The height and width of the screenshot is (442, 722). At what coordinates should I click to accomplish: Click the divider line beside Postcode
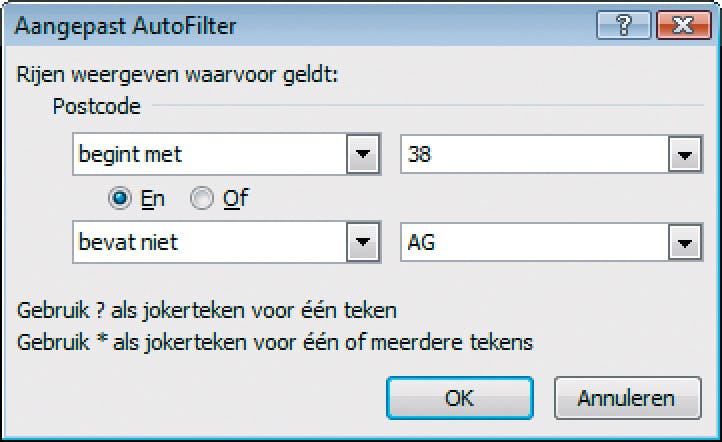pos(420,105)
